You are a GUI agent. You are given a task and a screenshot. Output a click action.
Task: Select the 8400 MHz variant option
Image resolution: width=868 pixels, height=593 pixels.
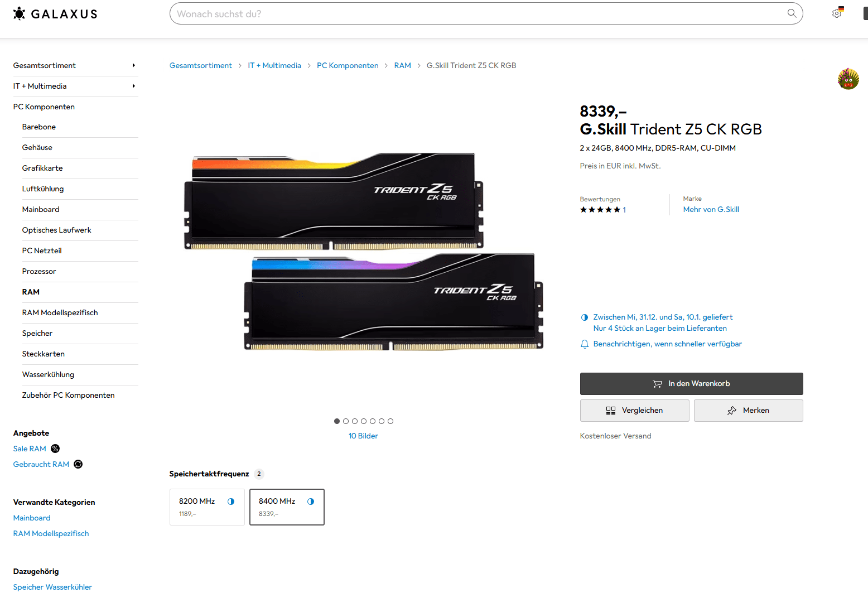[x=287, y=507]
